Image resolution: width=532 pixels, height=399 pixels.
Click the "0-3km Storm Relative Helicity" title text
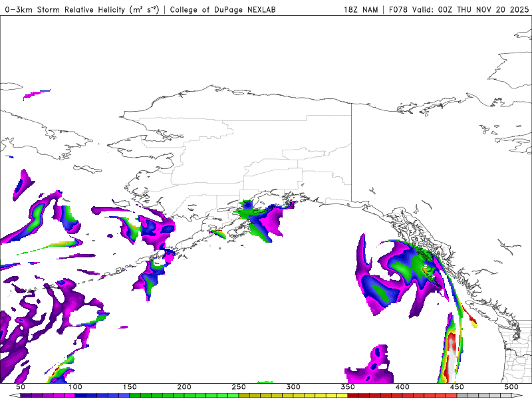pos(82,9)
